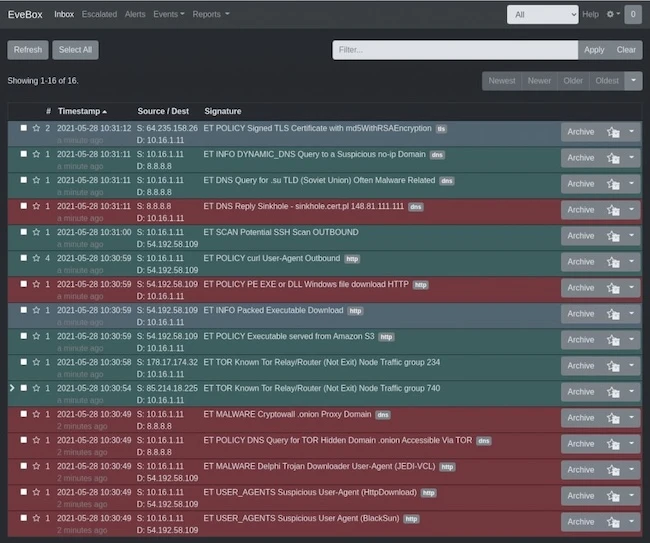Click escalate-and-archive icon for DNS Reply Sinkhole
Screen dimensions: 650x543
click(x=613, y=210)
